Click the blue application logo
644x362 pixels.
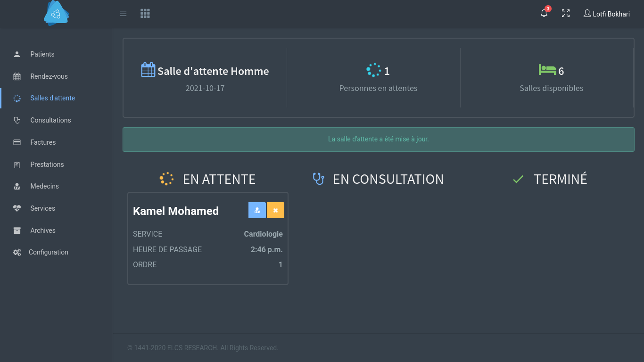(x=56, y=13)
